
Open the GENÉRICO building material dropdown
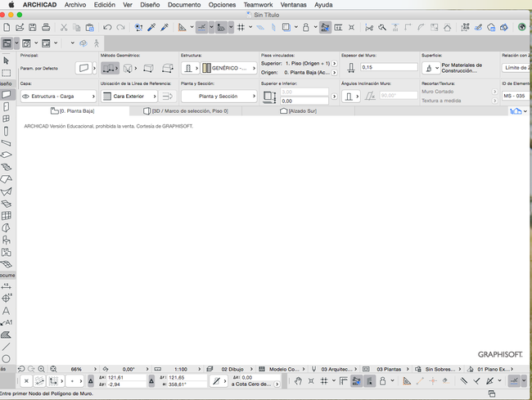[229, 68]
